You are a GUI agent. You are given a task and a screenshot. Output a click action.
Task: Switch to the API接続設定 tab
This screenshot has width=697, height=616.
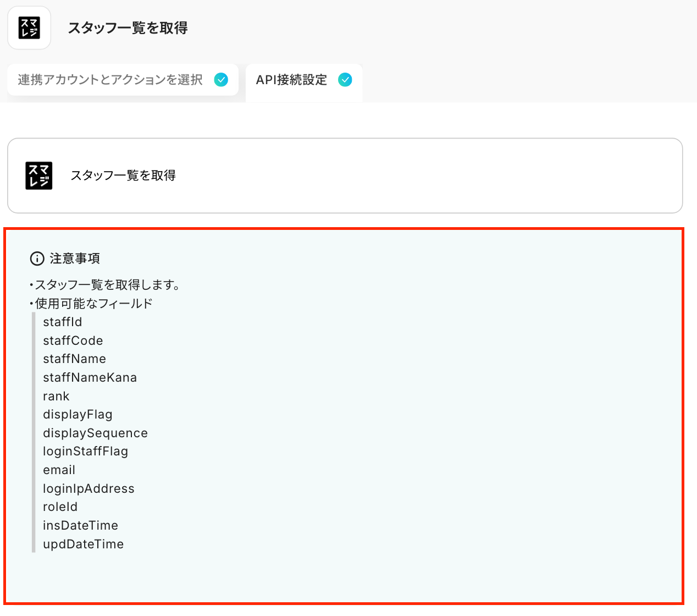[x=291, y=80]
